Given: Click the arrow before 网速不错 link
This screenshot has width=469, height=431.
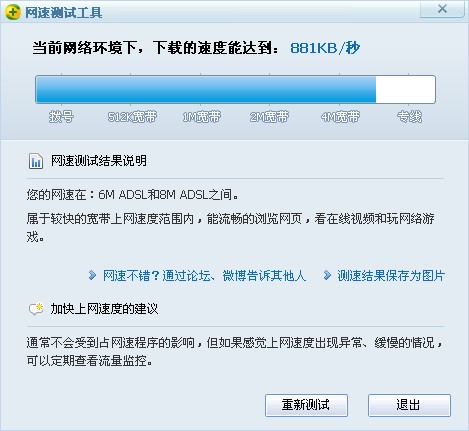Looking at the screenshot, I should (x=92, y=275).
